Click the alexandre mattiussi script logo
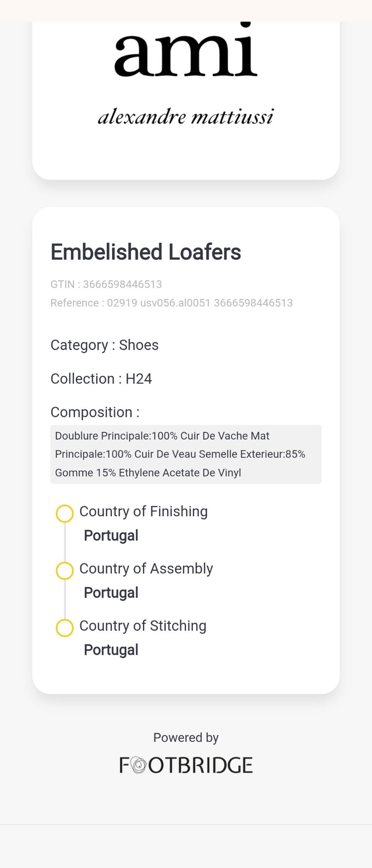Image resolution: width=372 pixels, height=868 pixels. (x=186, y=117)
